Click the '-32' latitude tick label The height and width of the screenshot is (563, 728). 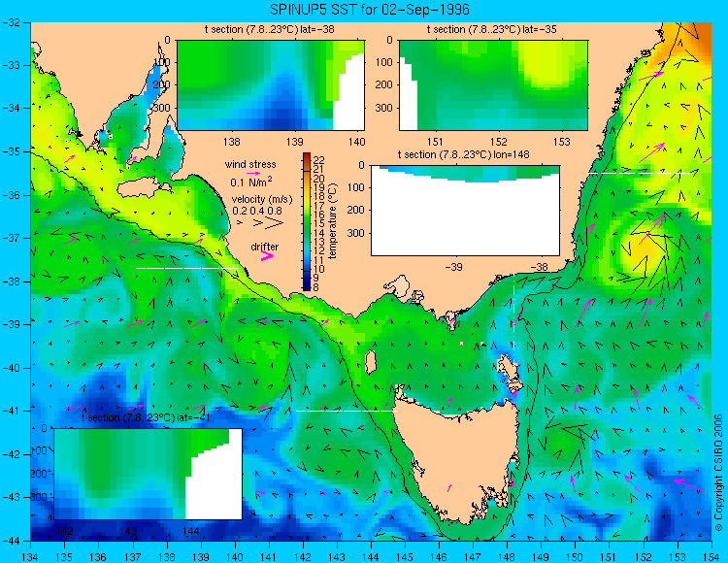tap(11, 22)
